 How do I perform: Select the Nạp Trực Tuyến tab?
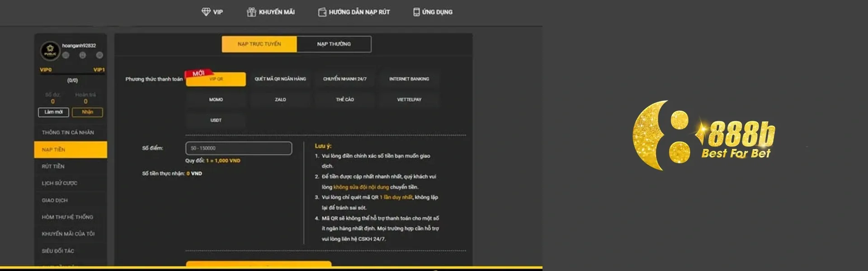click(259, 44)
